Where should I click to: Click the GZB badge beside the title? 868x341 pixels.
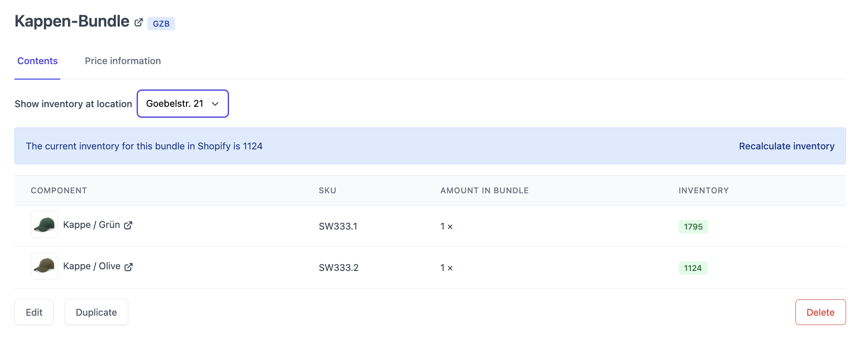pyautogui.click(x=161, y=24)
